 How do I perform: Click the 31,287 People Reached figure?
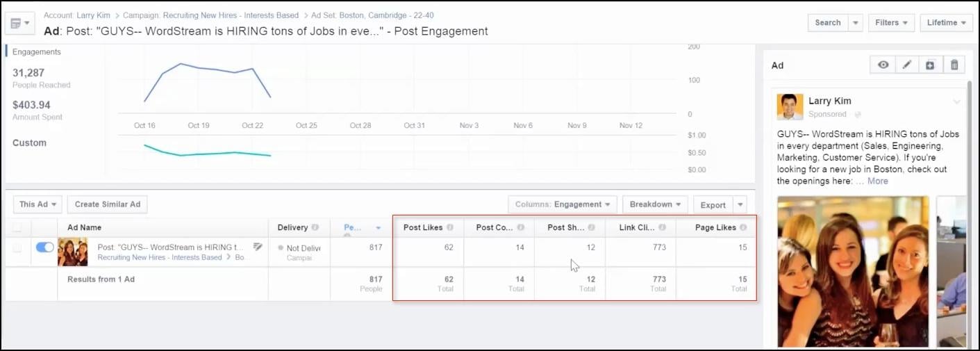pos(28,72)
